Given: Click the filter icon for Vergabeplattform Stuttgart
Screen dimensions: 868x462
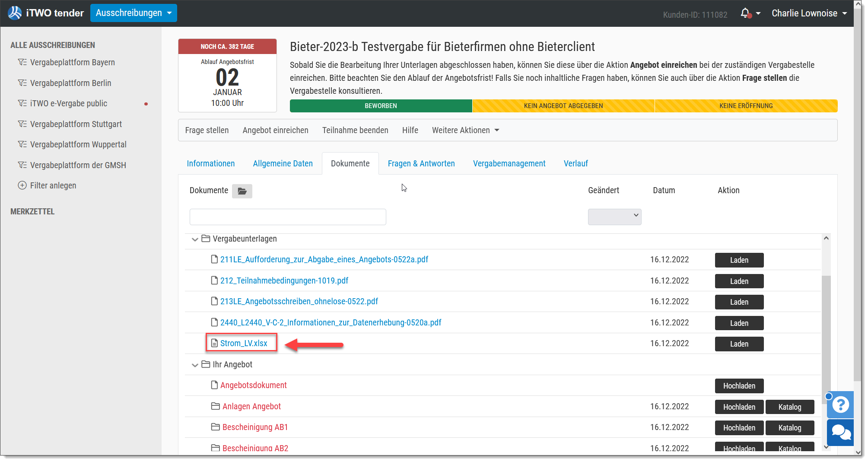Looking at the screenshot, I should (22, 124).
